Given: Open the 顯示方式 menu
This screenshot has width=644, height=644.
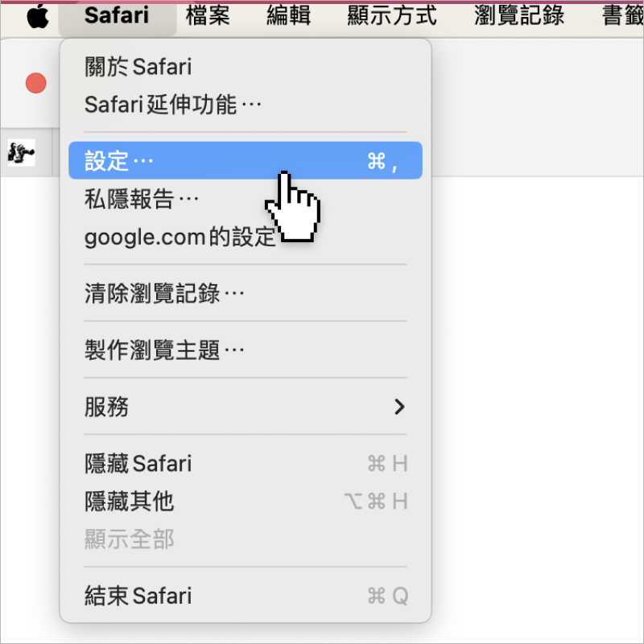Looking at the screenshot, I should tap(392, 16).
